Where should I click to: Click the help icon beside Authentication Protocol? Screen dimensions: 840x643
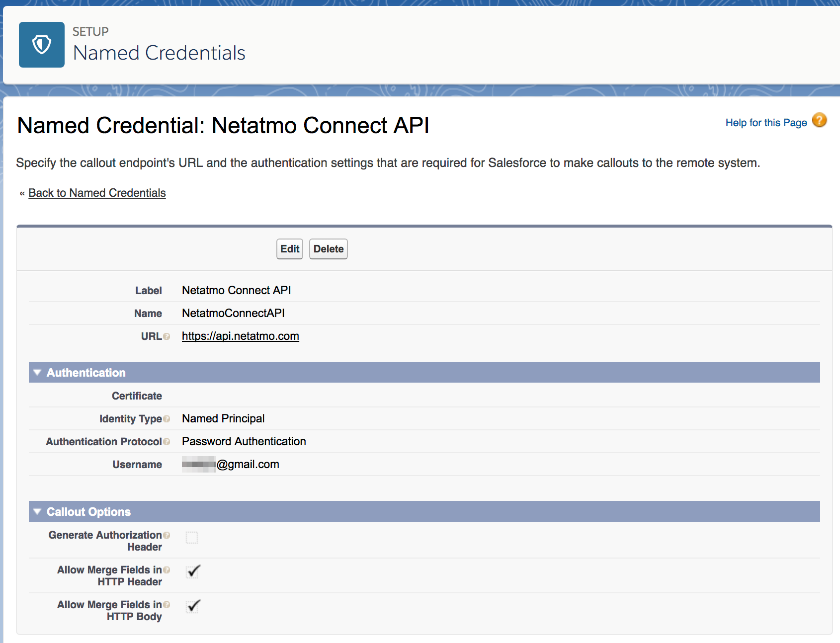click(x=167, y=442)
